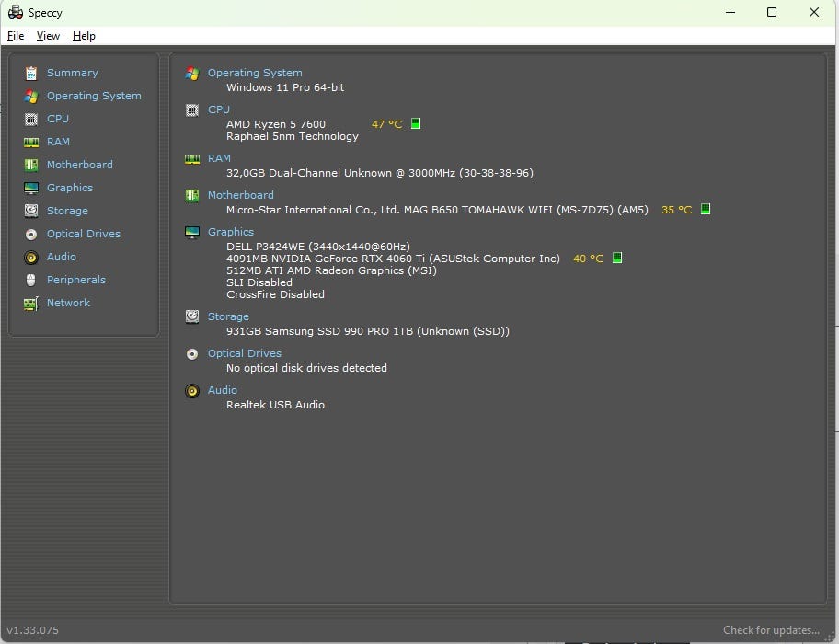Click the green CPU temperature indicator
Image resolution: width=839 pixels, height=644 pixels.
tap(416, 123)
